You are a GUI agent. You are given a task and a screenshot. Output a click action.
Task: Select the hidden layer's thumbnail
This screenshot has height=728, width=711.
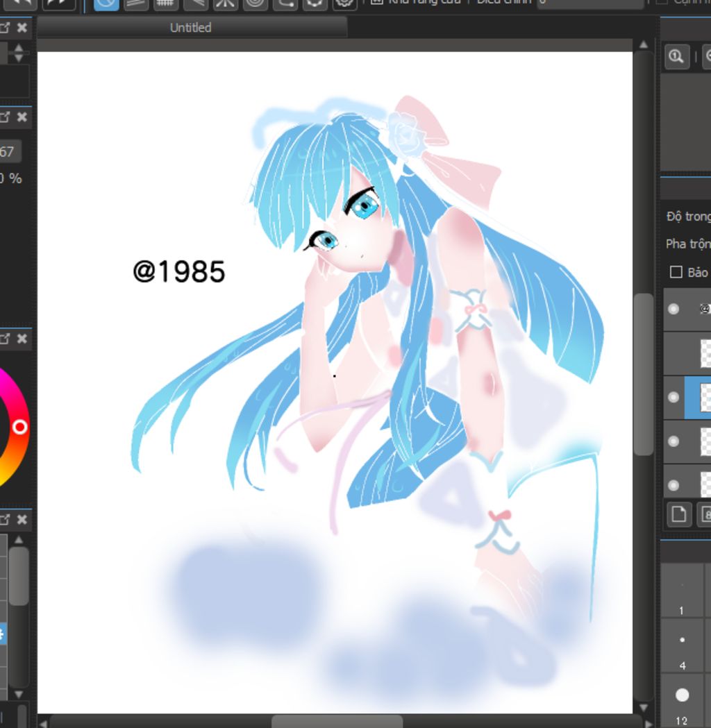pos(705,353)
